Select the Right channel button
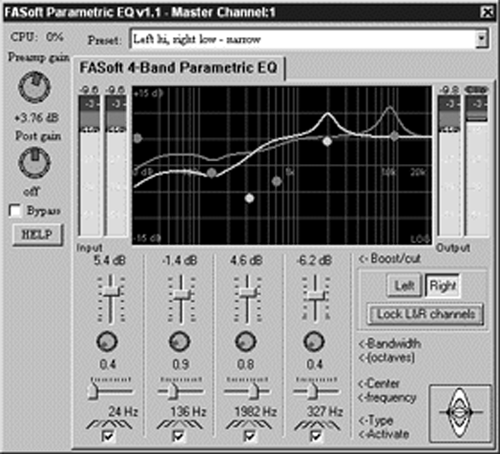Image resolution: width=500 pixels, height=454 pixels. (443, 286)
